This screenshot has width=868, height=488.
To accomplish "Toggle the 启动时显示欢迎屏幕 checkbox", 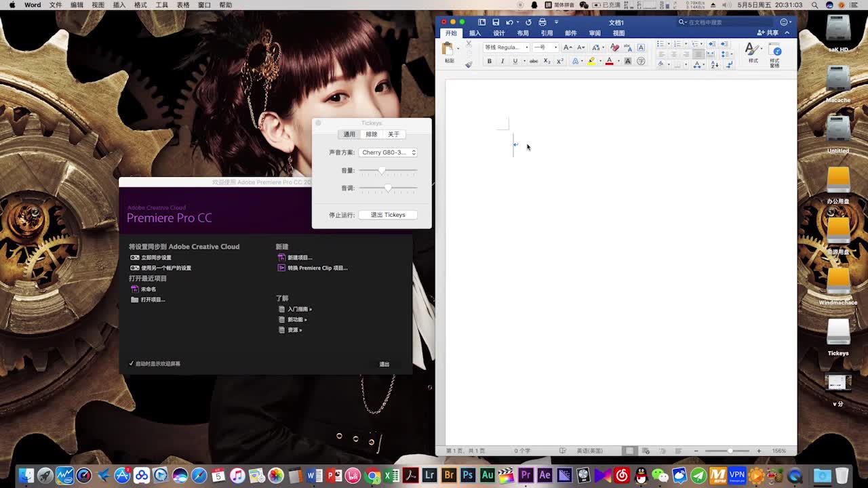I will (x=132, y=364).
